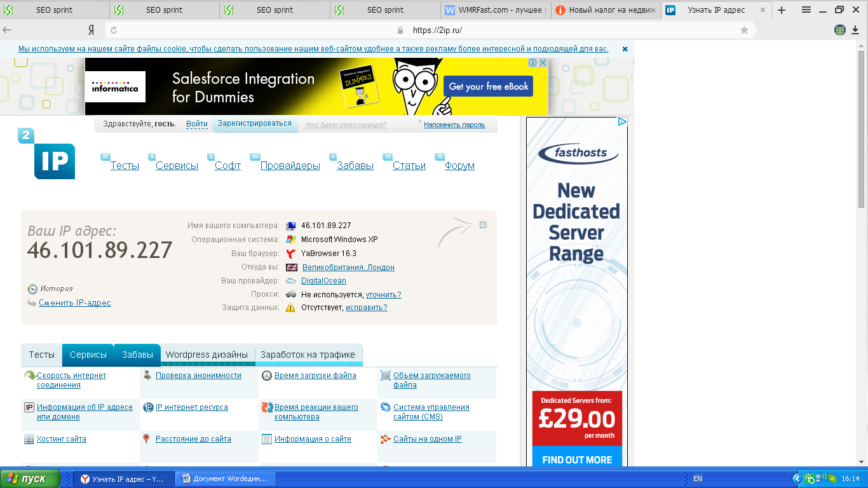Click the Сменить IP-адрес link
Viewport: 868px width, 488px height.
pyautogui.click(x=75, y=303)
